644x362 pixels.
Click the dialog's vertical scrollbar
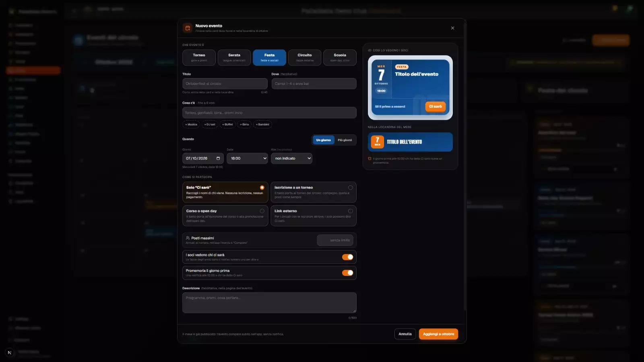[465, 167]
